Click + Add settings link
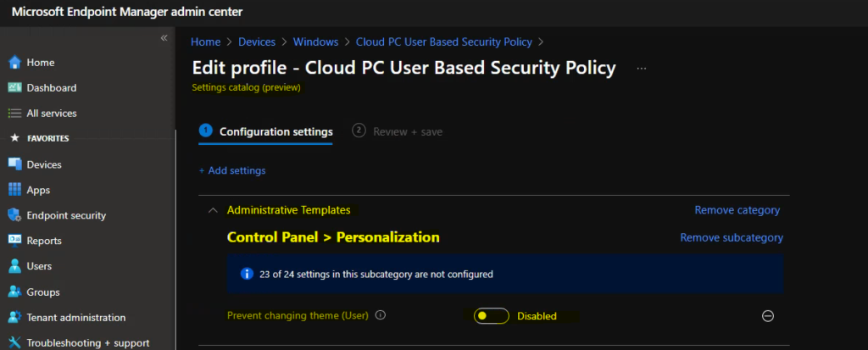This screenshot has height=350, width=868. coord(232,170)
